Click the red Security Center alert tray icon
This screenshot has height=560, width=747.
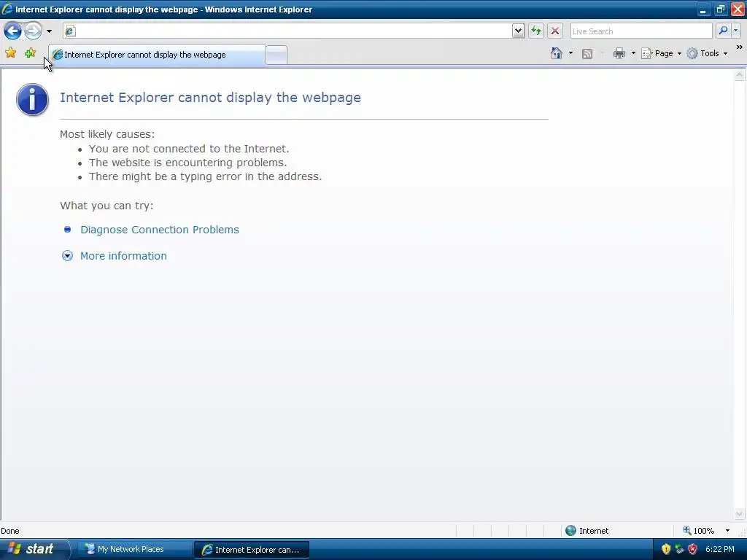point(693,549)
